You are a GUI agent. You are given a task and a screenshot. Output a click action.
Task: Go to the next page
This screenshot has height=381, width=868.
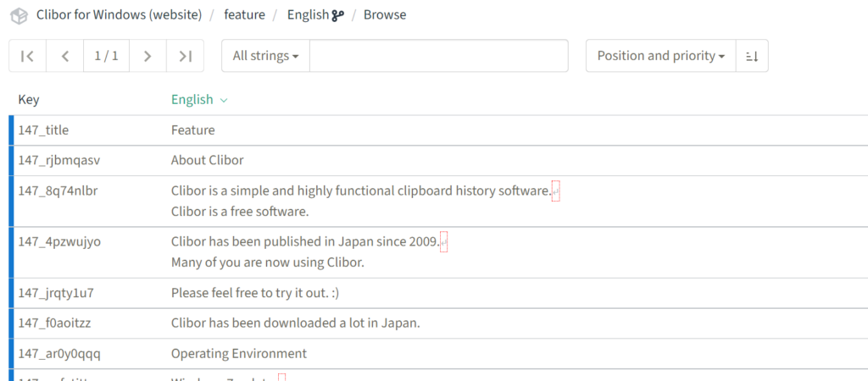(x=147, y=56)
